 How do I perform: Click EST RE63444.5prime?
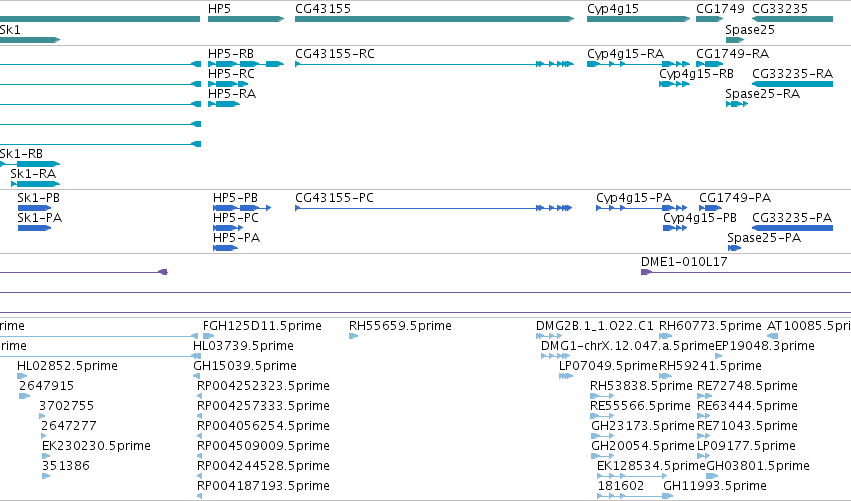pos(704,416)
